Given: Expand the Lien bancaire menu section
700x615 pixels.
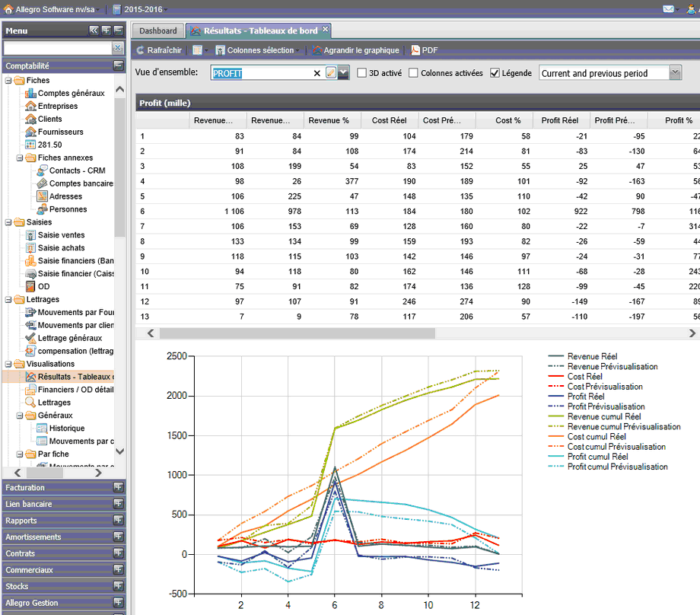Looking at the screenshot, I should [118, 504].
